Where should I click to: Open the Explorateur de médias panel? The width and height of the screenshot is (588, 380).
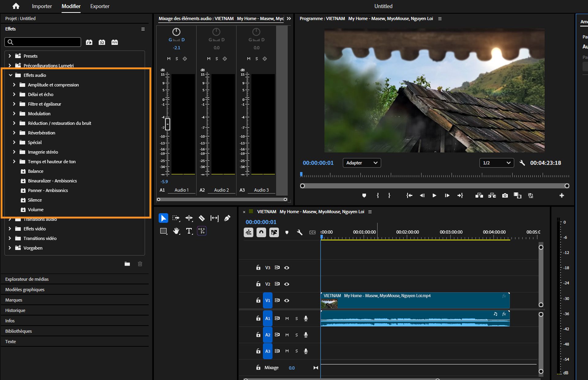pos(27,279)
